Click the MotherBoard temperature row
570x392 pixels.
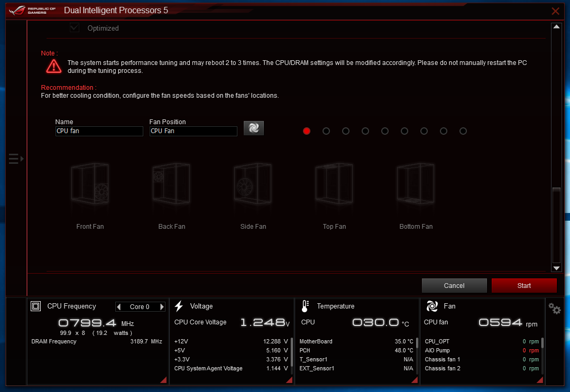pos(356,341)
